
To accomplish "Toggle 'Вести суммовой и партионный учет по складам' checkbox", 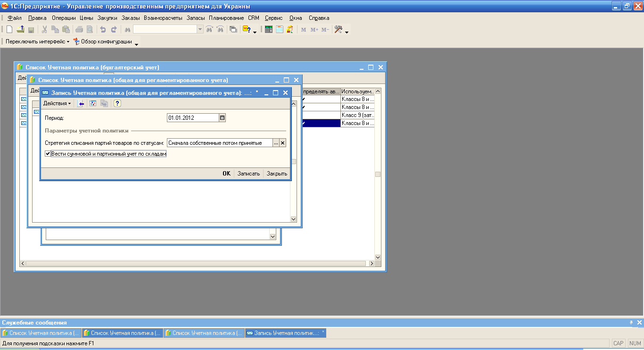I will (x=48, y=154).
